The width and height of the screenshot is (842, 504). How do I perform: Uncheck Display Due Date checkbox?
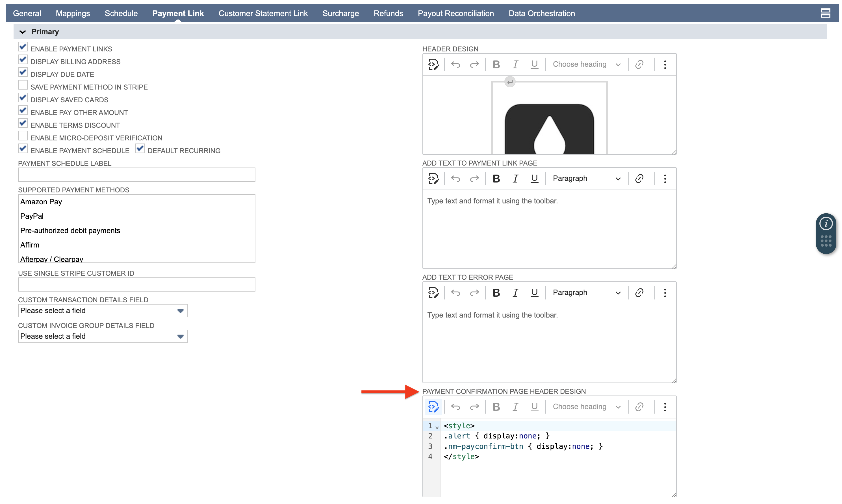23,72
